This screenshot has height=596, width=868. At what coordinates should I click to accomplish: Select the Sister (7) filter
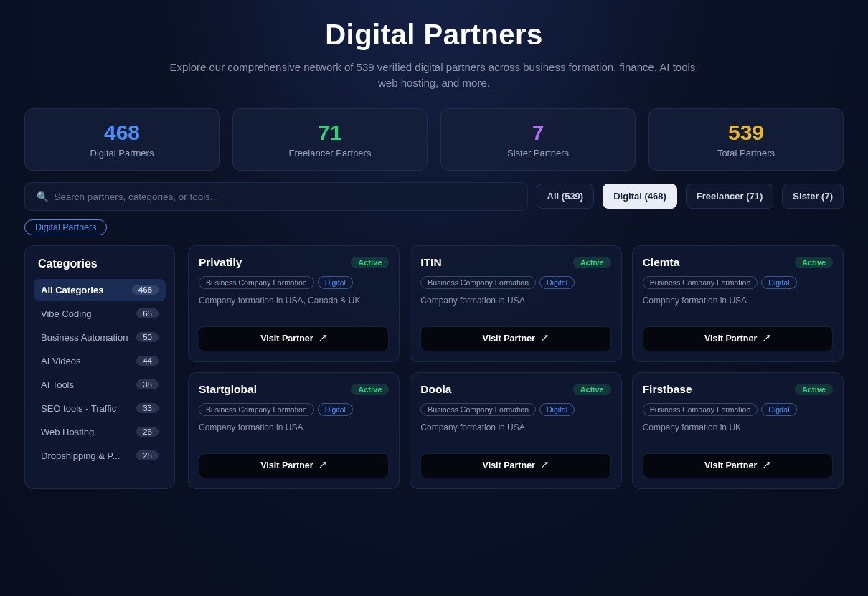click(x=813, y=197)
